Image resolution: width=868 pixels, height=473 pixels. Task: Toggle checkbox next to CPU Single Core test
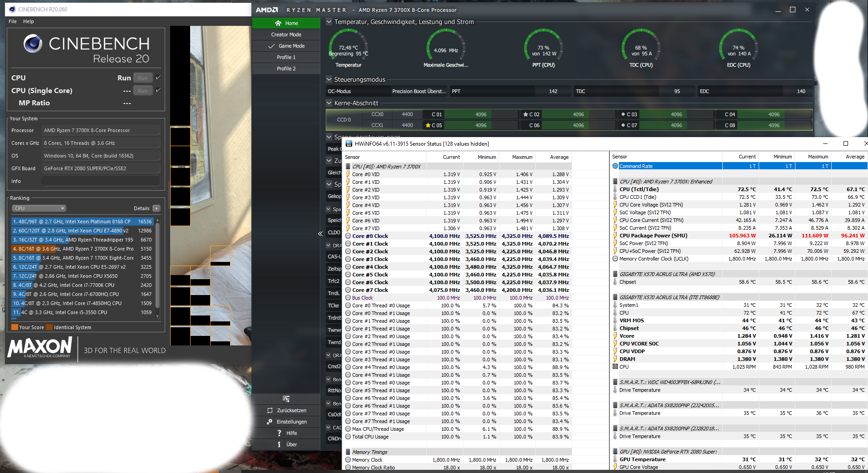point(158,90)
